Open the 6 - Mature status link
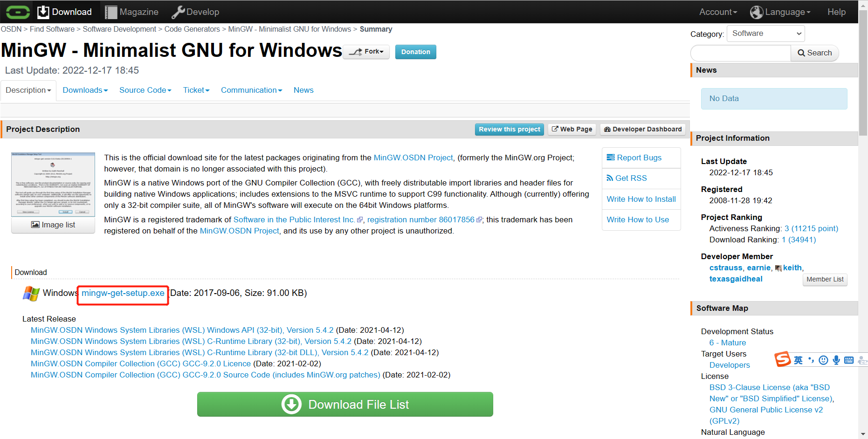This screenshot has height=439, width=868. click(x=728, y=343)
